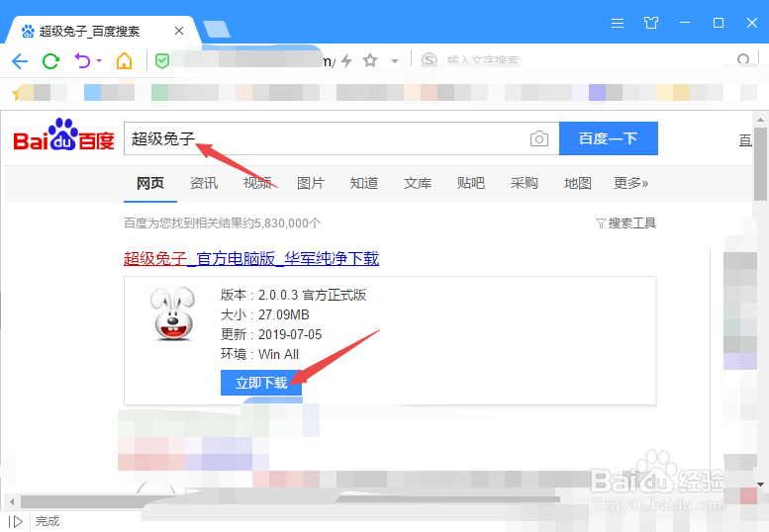Image resolution: width=769 pixels, height=532 pixels.
Task: Maximize the browser window
Action: click(x=719, y=23)
